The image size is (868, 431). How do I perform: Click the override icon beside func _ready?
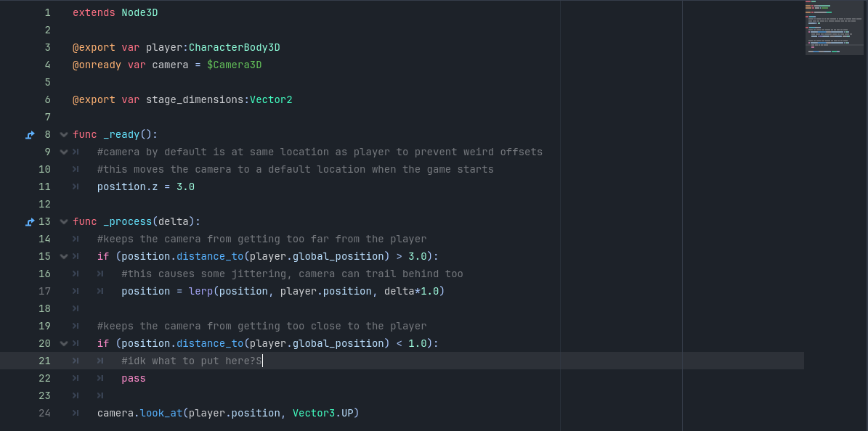click(x=30, y=134)
